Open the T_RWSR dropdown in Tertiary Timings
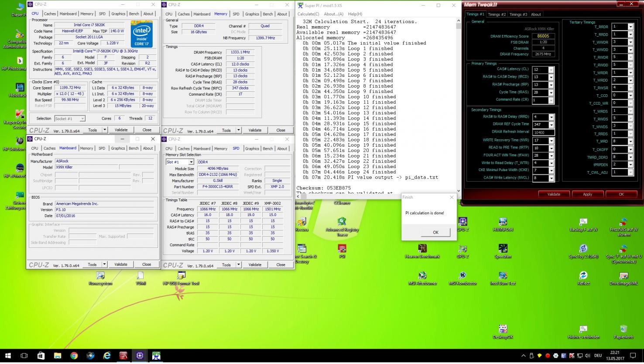This screenshot has width=644, height=364. (630, 88)
